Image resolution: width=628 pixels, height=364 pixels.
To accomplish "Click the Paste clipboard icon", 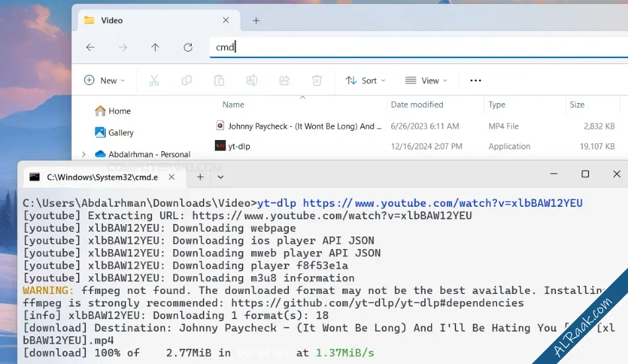I will click(219, 81).
